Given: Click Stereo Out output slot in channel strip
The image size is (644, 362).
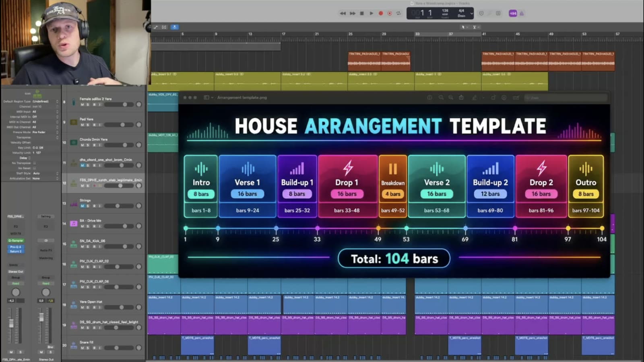Looking at the screenshot, I should [16, 271].
